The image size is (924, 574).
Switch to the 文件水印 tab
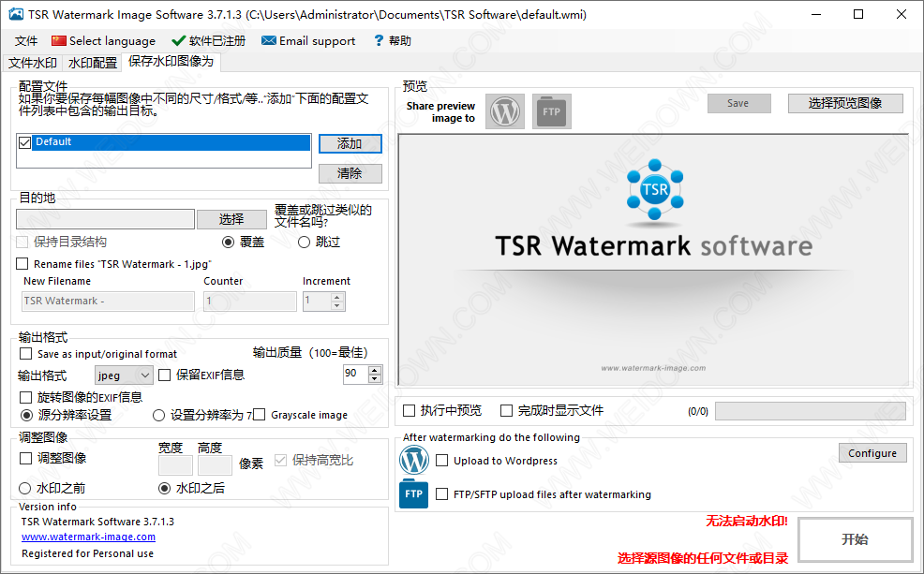coord(33,63)
